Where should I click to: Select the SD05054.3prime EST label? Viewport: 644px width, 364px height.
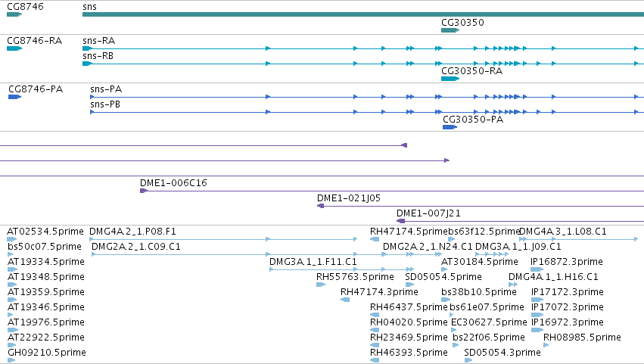tap(502, 353)
